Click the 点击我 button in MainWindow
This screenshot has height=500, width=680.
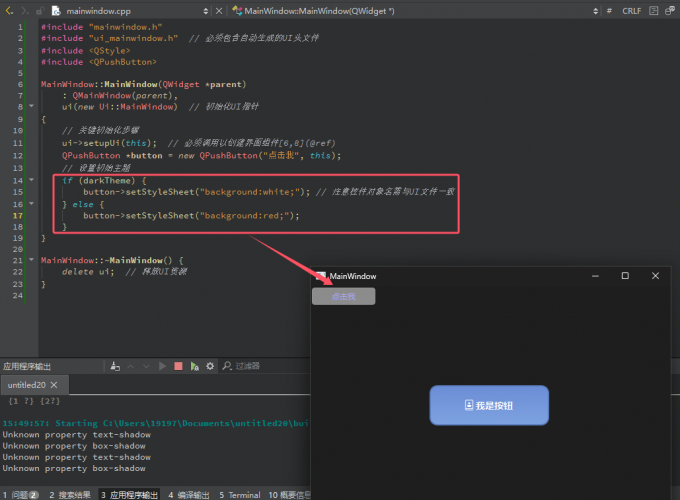[x=343, y=296]
